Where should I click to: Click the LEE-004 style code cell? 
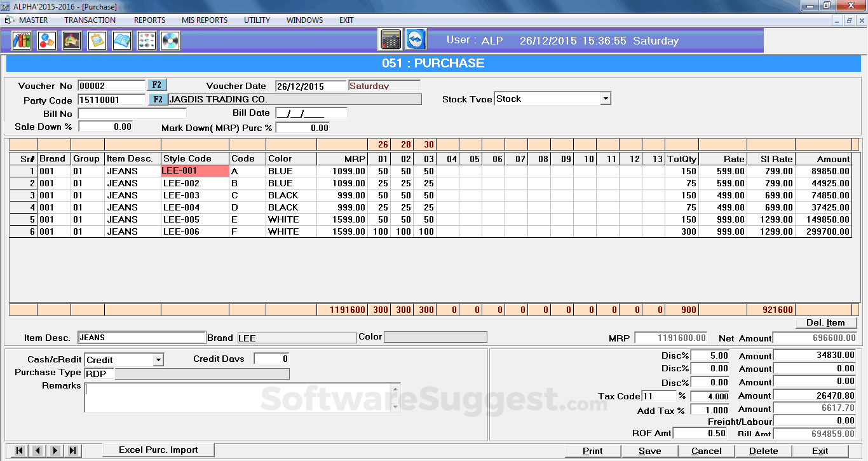195,207
